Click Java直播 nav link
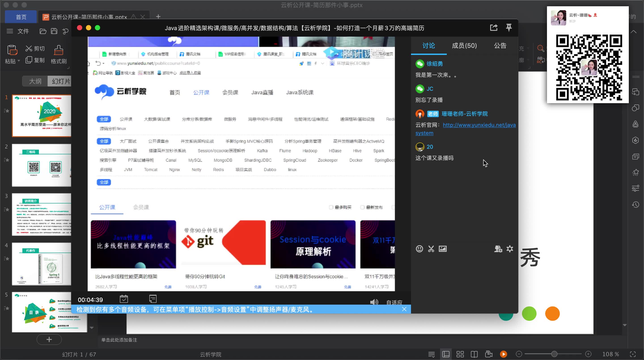 coord(262,92)
